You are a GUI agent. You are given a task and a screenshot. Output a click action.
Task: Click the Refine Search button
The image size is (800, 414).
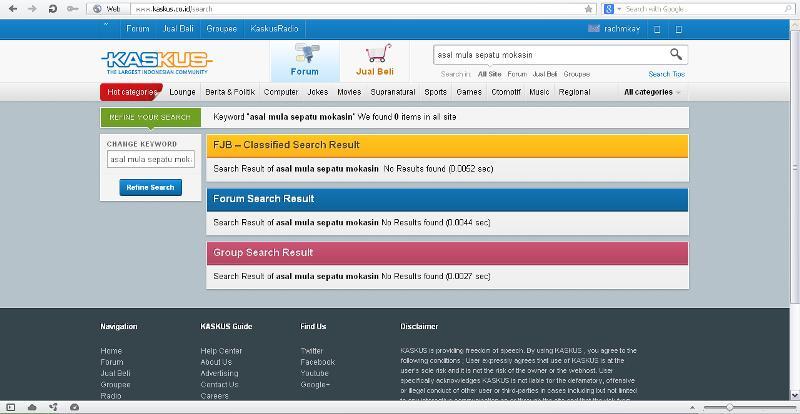pyautogui.click(x=151, y=187)
